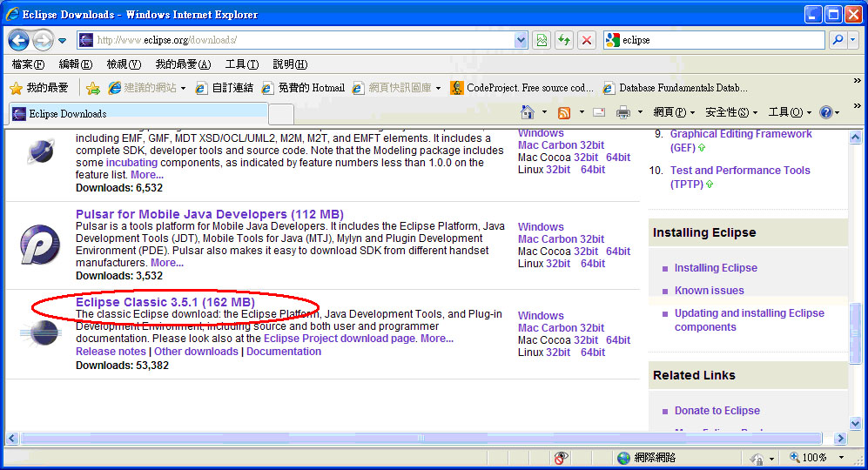This screenshot has width=868, height=470.
Task: Open the search provider options dropdown
Action: coord(853,40)
